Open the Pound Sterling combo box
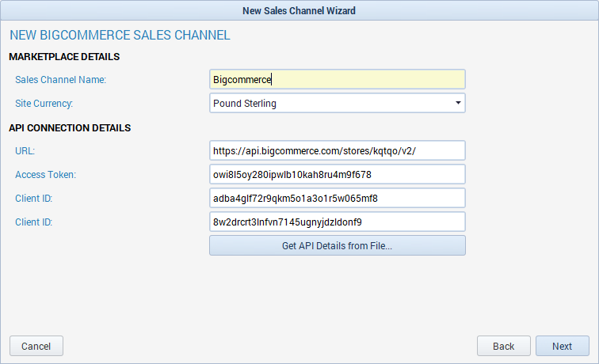The width and height of the screenshot is (599, 364). [x=338, y=103]
